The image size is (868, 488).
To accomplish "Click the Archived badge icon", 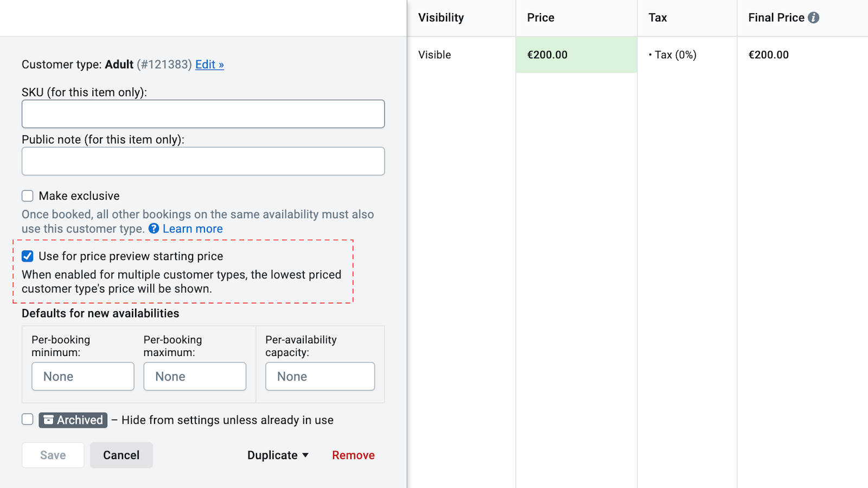I will [49, 420].
